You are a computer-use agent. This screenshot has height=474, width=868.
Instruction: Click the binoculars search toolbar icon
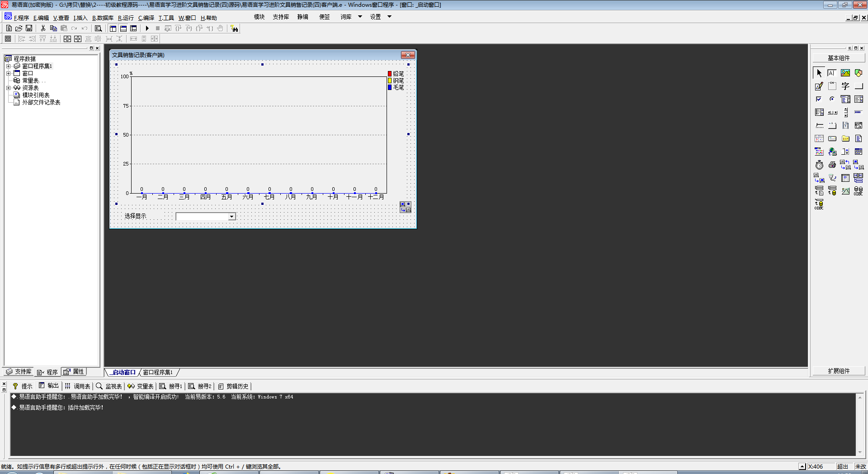pyautogui.click(x=234, y=28)
